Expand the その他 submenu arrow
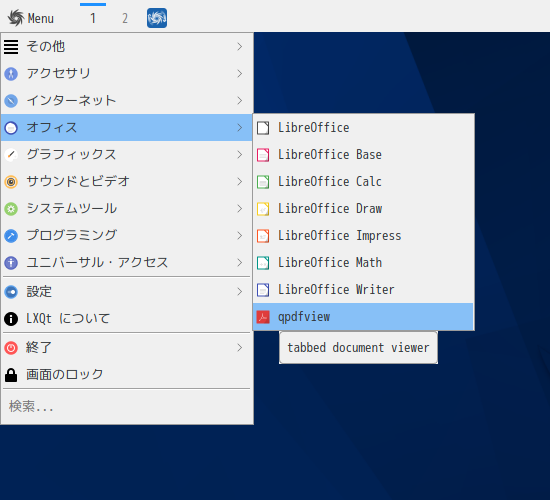550x500 pixels. 240,46
